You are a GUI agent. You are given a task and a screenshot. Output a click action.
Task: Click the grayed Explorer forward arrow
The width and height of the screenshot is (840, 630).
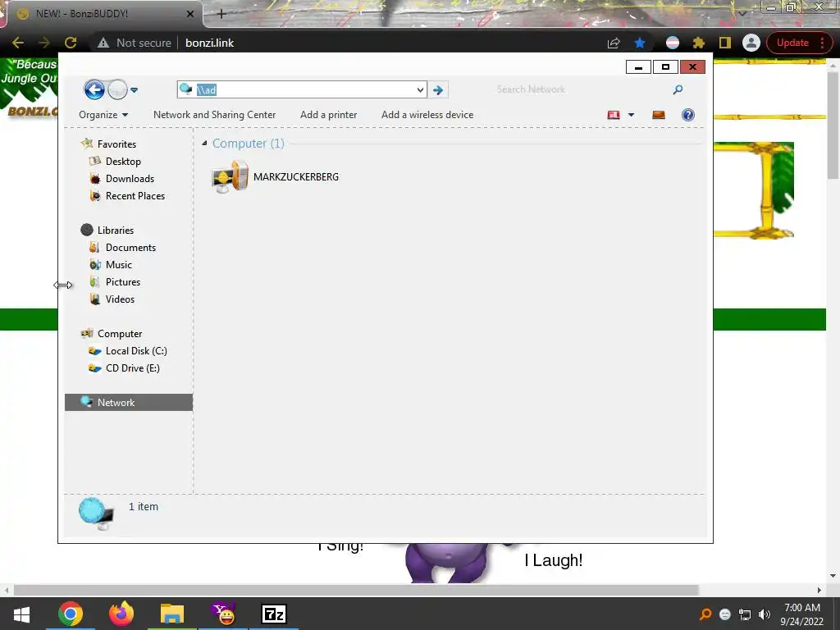117,90
